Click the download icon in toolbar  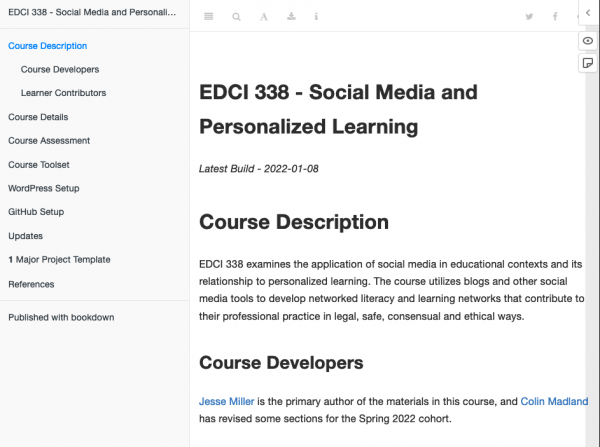click(x=291, y=16)
